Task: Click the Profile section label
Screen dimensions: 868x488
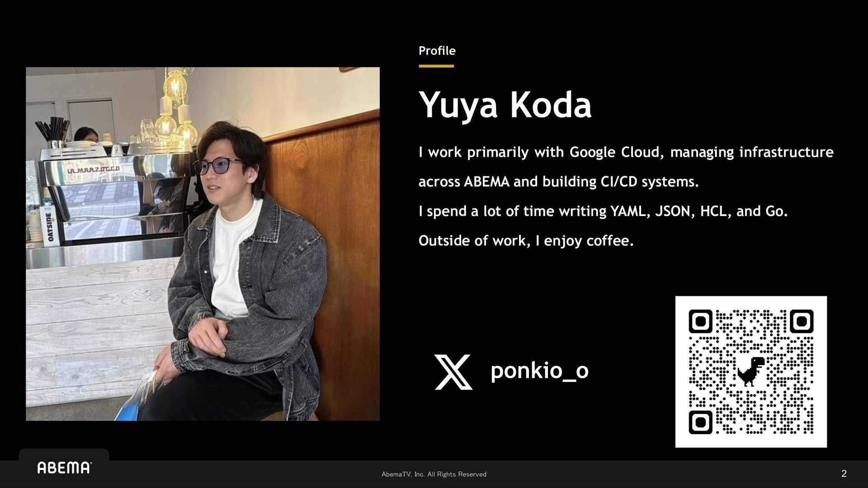Action: [x=437, y=51]
